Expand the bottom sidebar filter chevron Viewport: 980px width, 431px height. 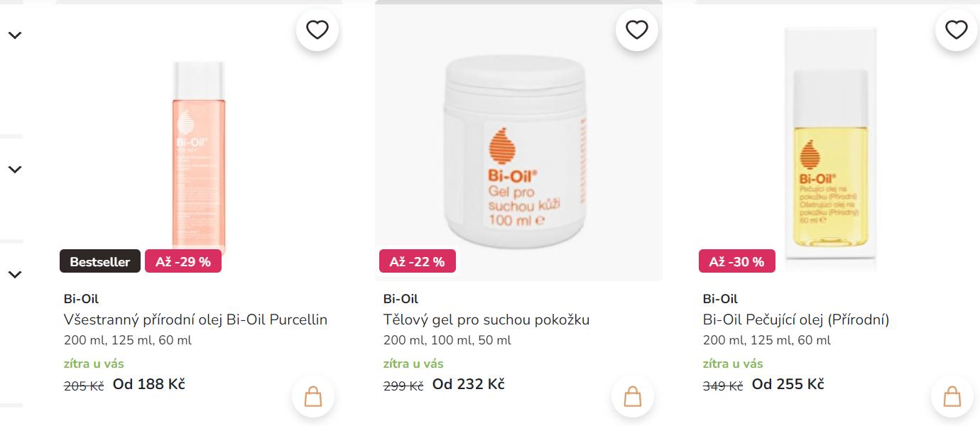tap(15, 274)
